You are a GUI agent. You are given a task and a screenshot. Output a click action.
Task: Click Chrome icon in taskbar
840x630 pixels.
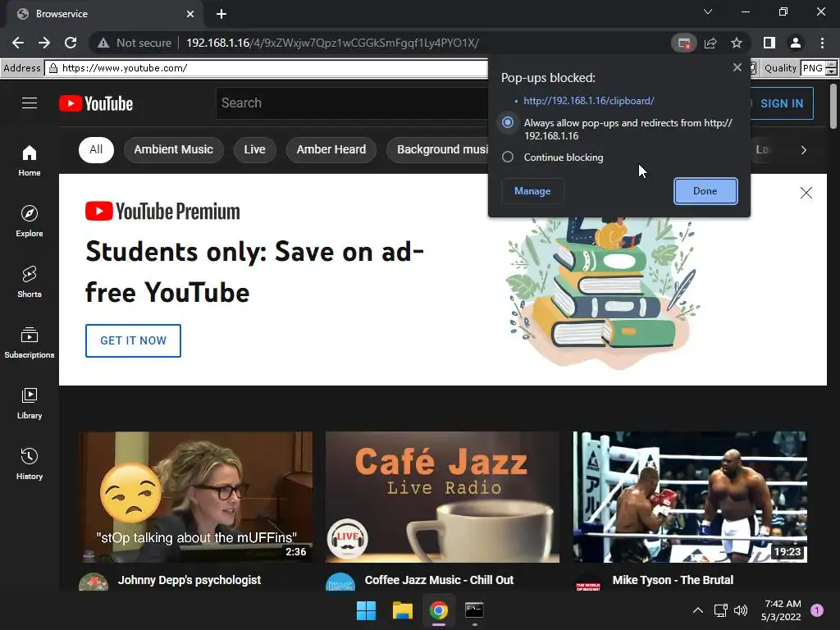tap(438, 610)
